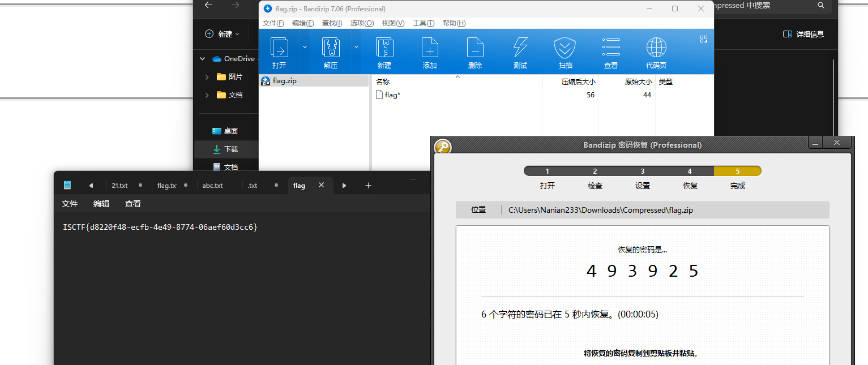This screenshot has height=365, width=868.
Task: Click the 新建 (New) archive icon in Bandizip
Action: point(384,48)
